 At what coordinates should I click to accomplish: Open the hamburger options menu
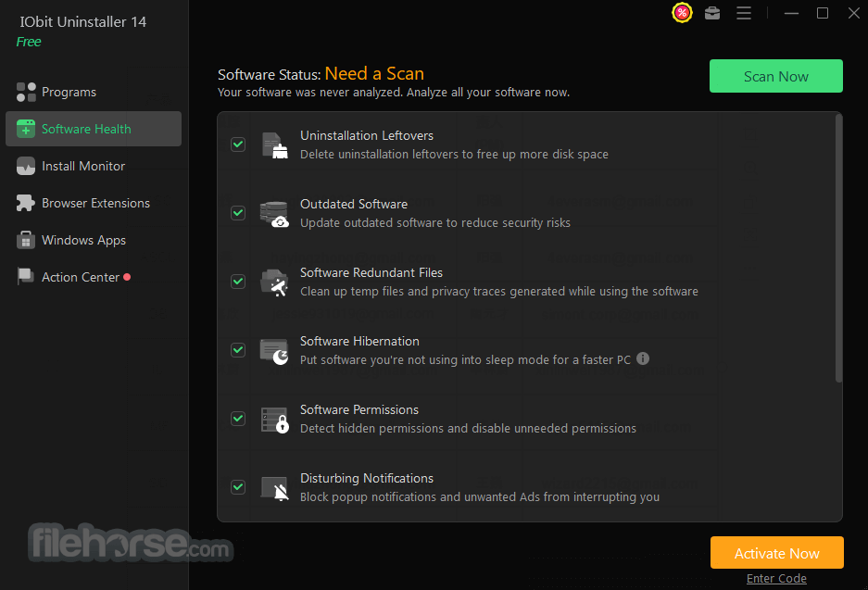(744, 13)
